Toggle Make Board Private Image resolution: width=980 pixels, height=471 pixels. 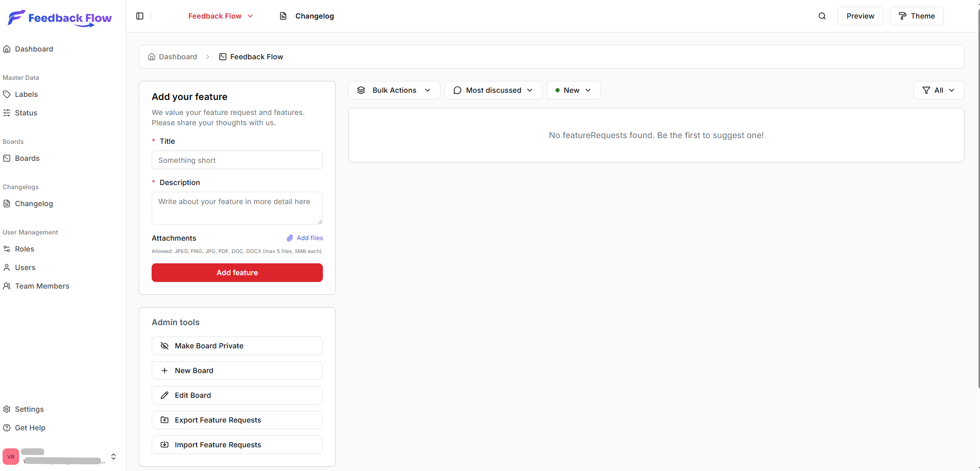(x=237, y=346)
